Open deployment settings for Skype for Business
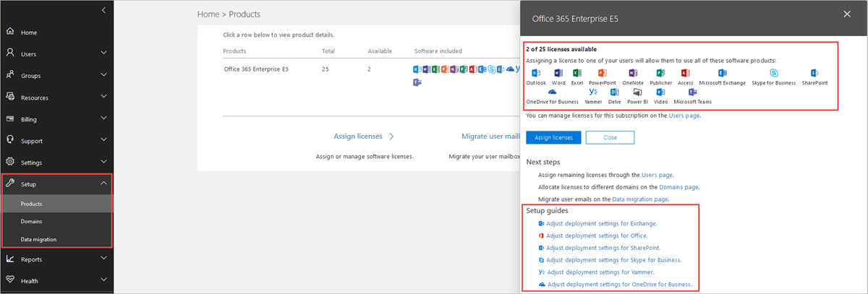The height and width of the screenshot is (294, 868). pyautogui.click(x=613, y=260)
